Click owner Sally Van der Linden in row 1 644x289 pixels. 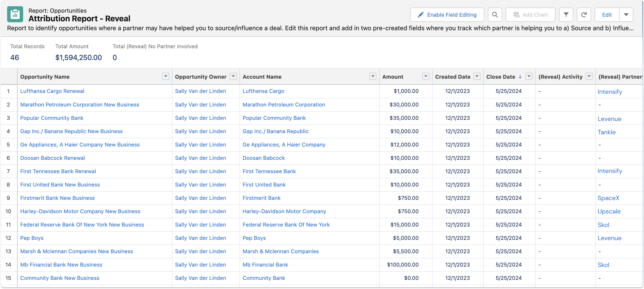200,91
